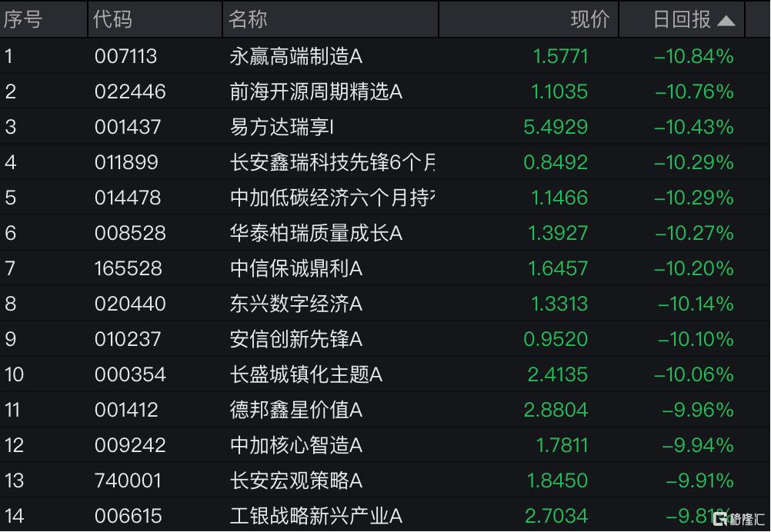771x532 pixels.
Task: Click daily return -10.43%
Action: (x=694, y=127)
